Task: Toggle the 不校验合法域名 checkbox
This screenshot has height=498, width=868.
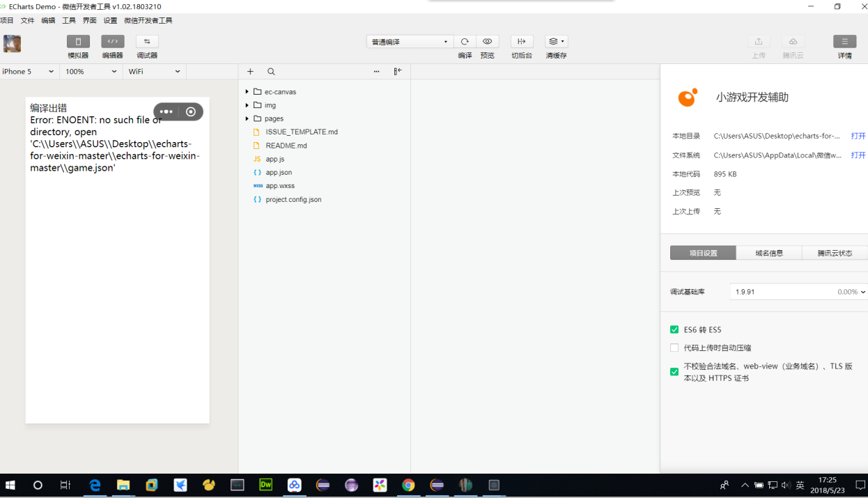Action: point(674,372)
